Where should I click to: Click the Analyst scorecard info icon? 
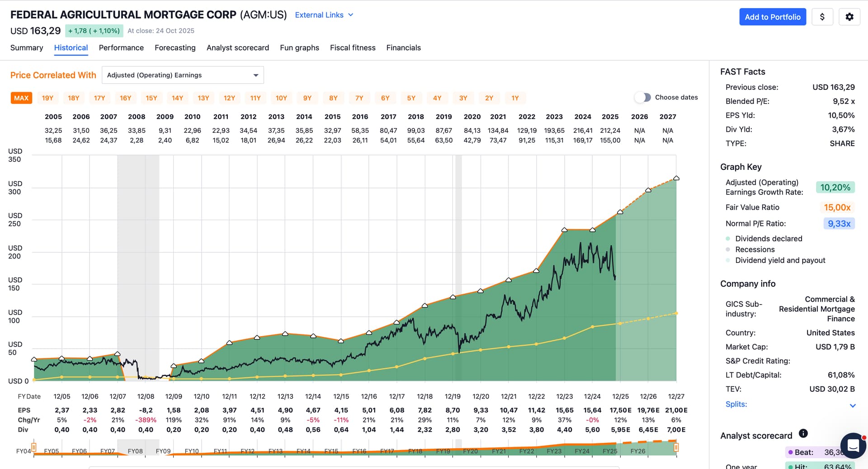(x=803, y=433)
